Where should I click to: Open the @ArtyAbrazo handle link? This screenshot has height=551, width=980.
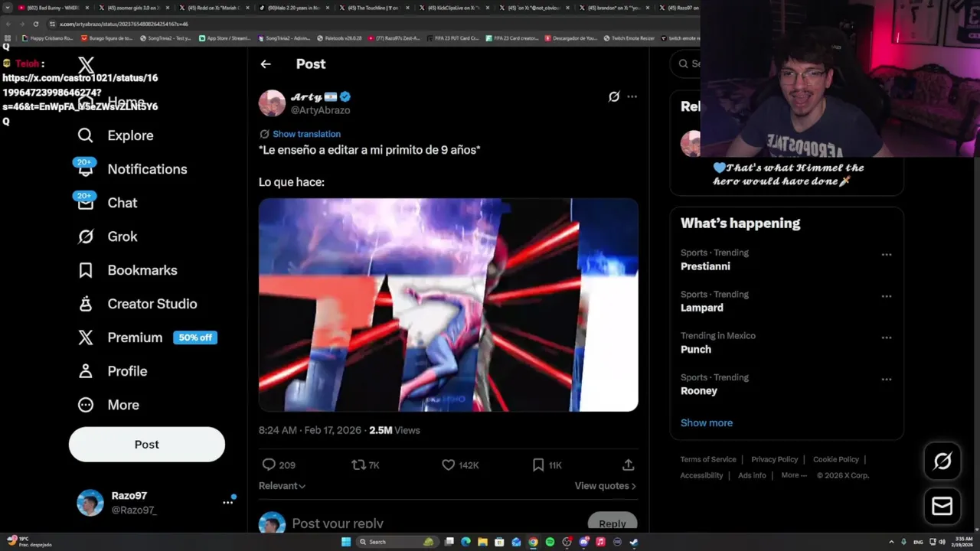tap(321, 110)
